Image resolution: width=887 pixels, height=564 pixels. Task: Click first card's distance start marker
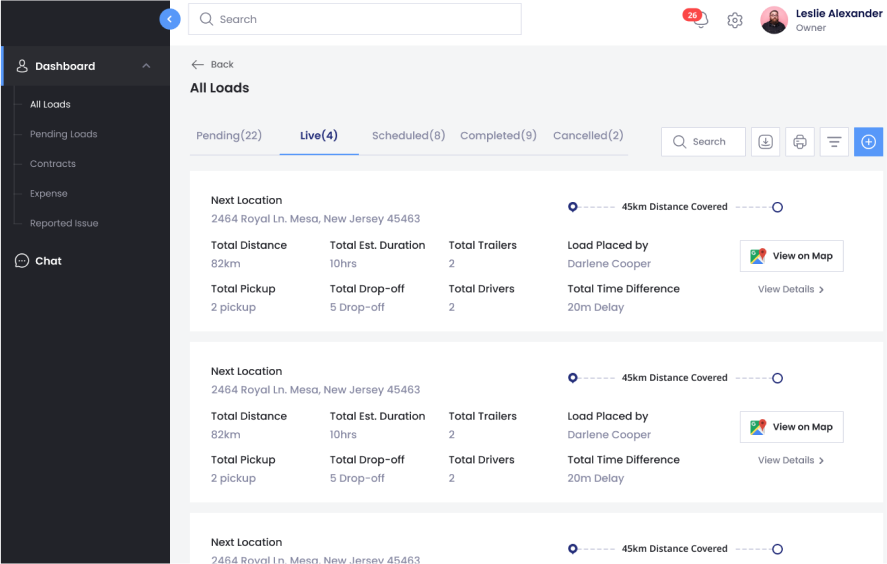click(x=572, y=206)
